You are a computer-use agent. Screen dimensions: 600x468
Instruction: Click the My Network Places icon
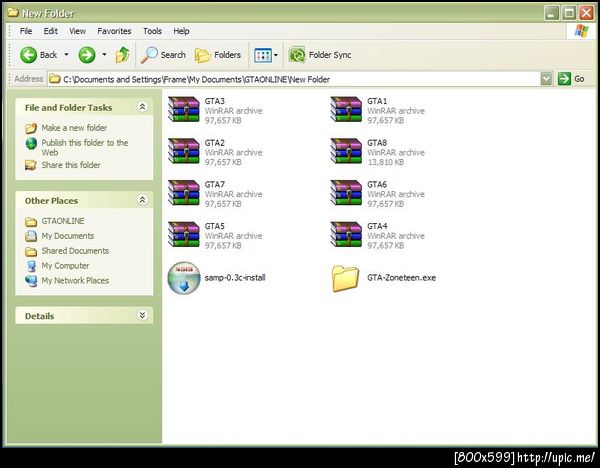tap(31, 281)
